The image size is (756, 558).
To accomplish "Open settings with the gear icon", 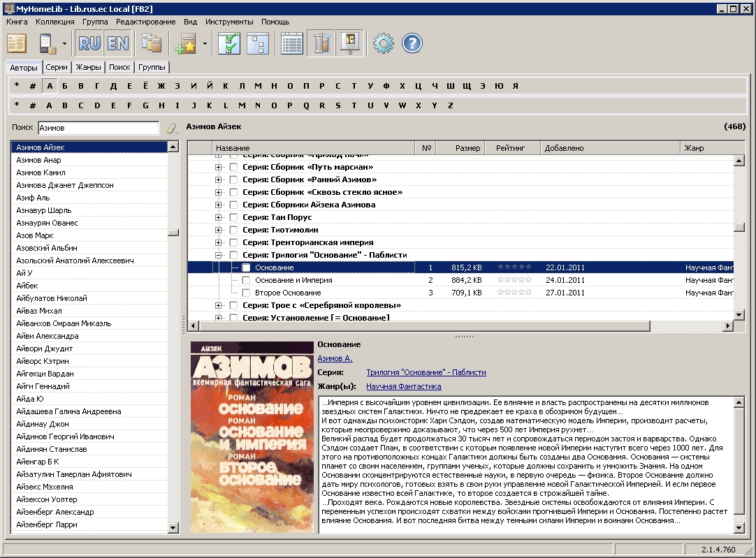I will point(383,43).
